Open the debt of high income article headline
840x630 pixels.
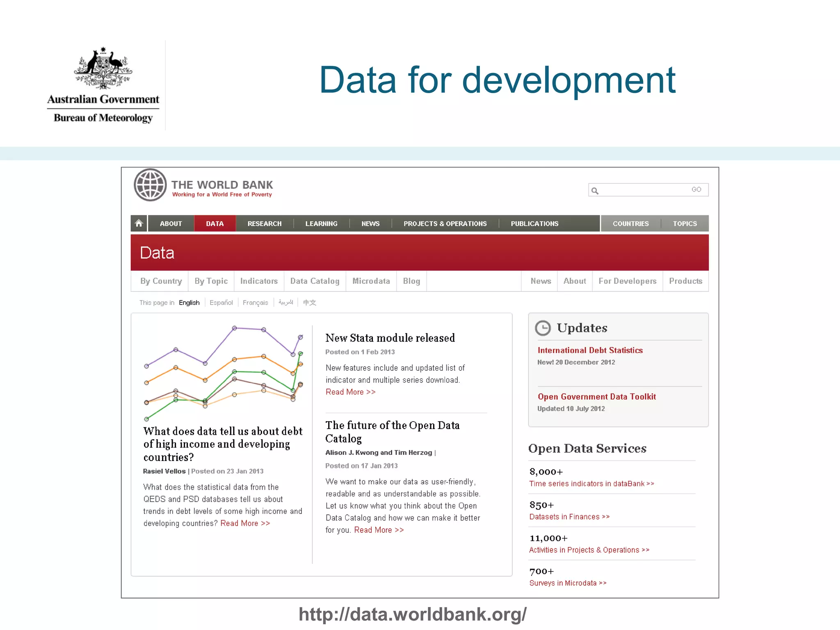[x=223, y=444]
